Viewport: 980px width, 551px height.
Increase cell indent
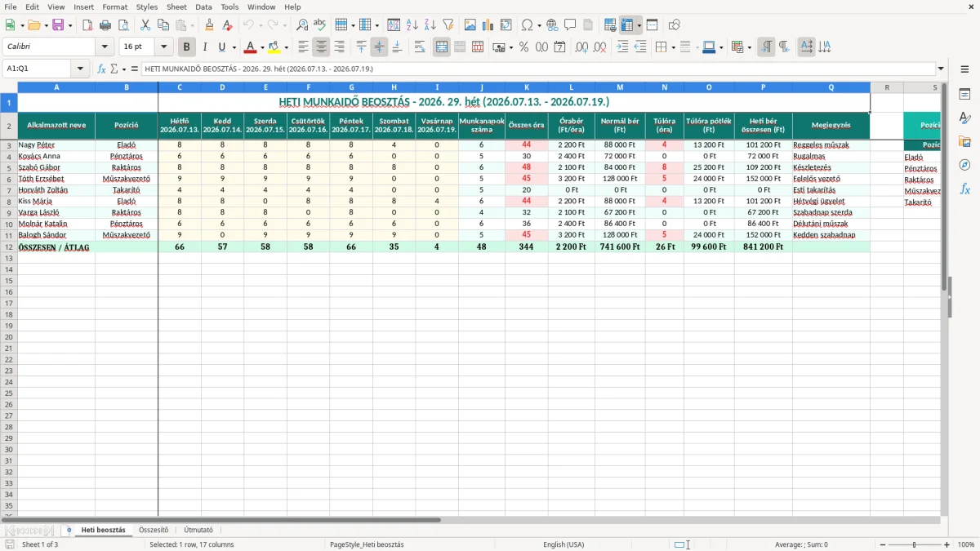point(622,47)
